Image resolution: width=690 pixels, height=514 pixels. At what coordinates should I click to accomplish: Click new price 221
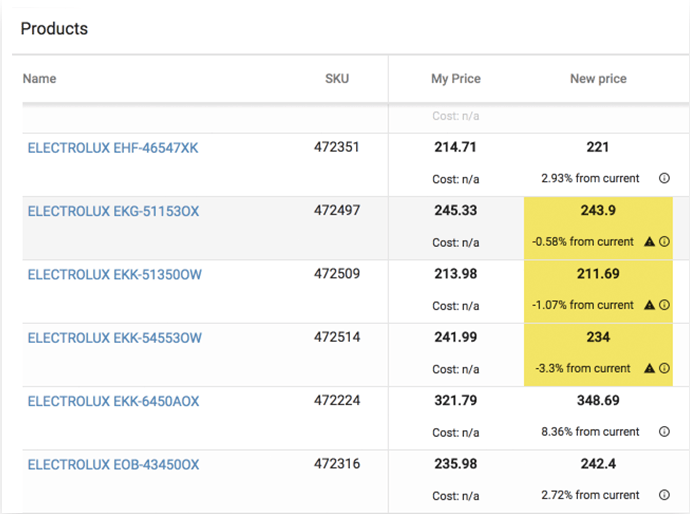[x=598, y=147]
